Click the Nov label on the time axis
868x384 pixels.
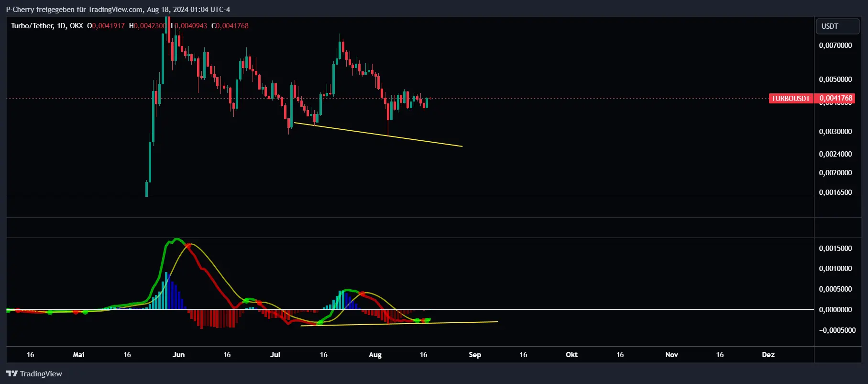(671, 355)
